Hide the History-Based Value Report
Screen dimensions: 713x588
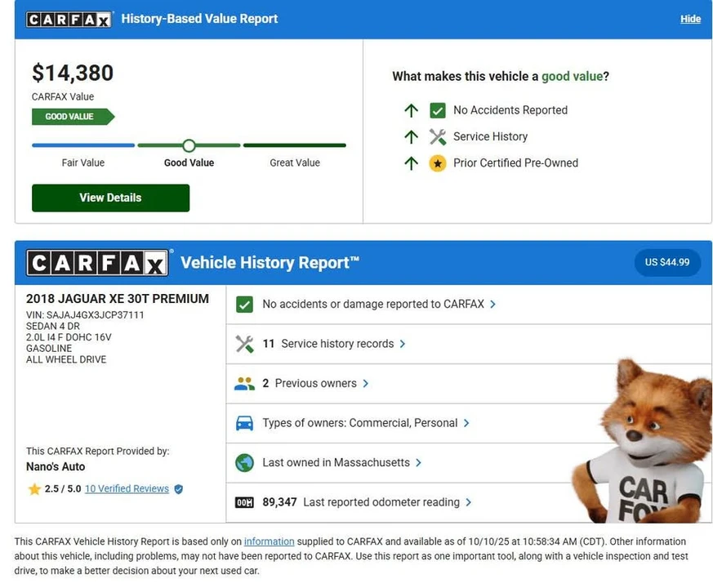[x=690, y=19]
